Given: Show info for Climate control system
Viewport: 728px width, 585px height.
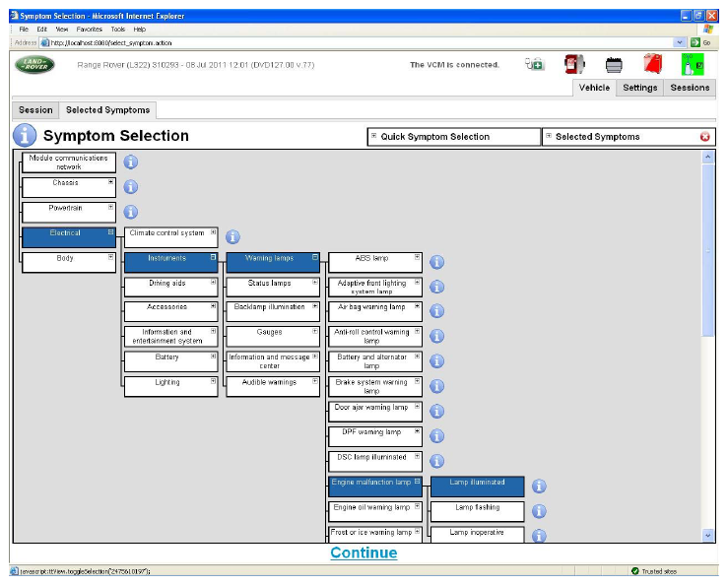Looking at the screenshot, I should pyautogui.click(x=232, y=236).
